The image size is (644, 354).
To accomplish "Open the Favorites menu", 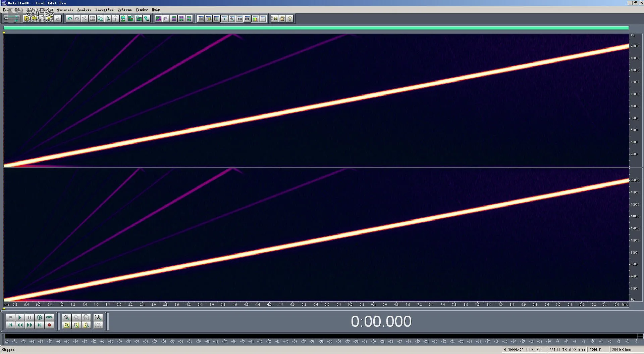I will click(104, 10).
